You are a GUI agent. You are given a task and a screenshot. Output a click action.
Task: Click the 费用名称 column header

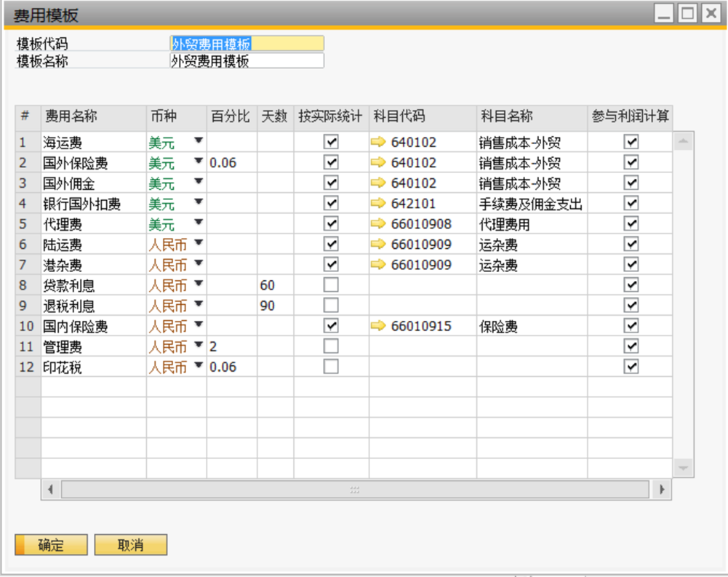(94, 116)
